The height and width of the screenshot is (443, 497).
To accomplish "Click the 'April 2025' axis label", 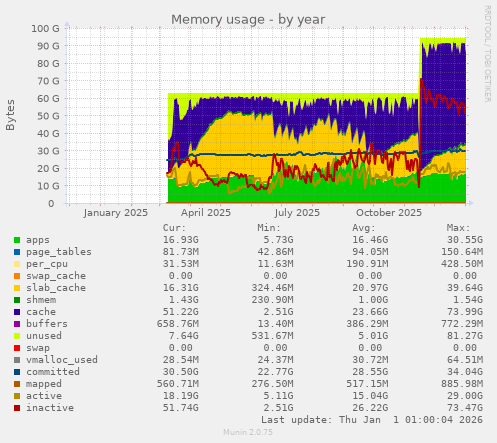I will coord(206,213).
